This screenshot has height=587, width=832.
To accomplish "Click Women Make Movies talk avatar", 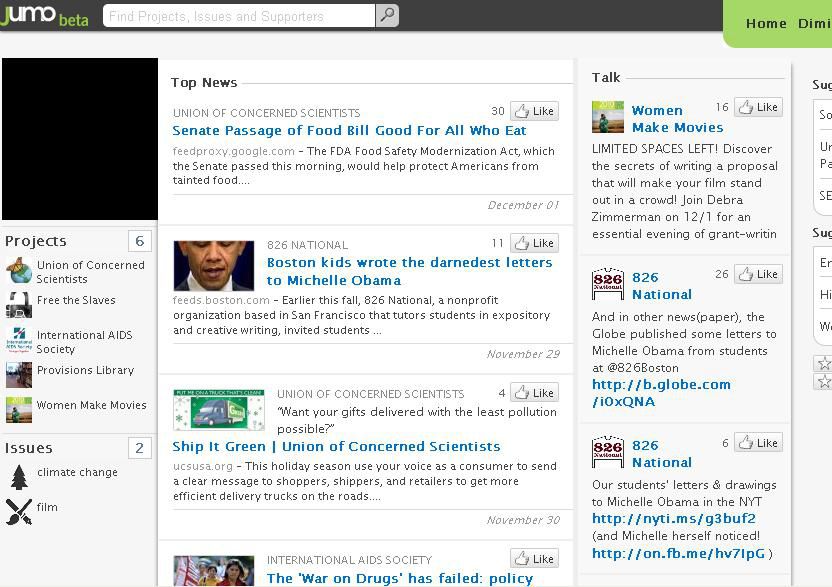I will point(608,117).
